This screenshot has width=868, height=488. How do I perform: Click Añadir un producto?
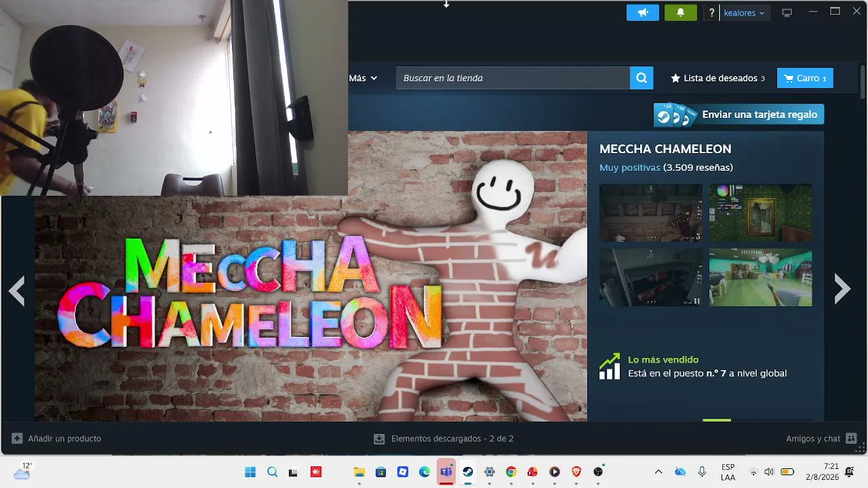tap(56, 439)
